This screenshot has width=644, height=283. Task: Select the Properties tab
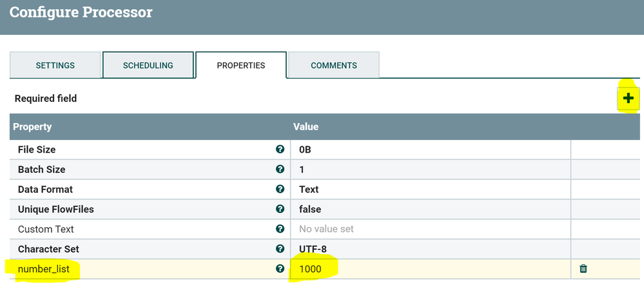[x=241, y=65]
